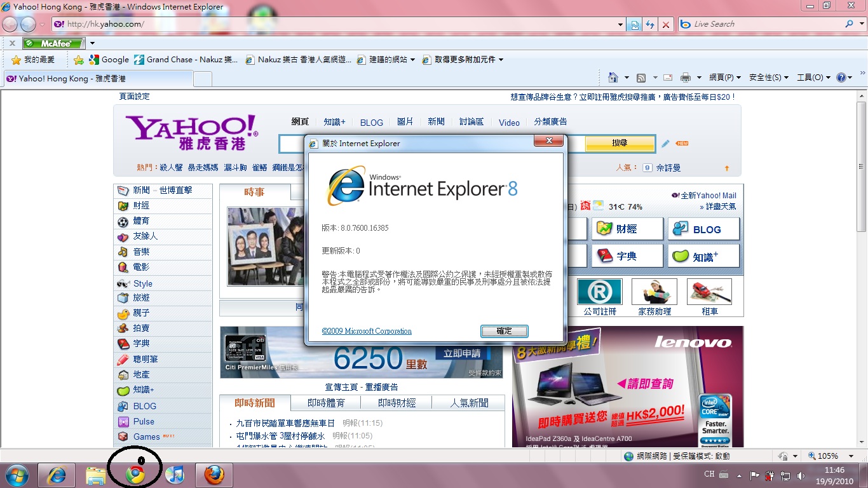Open the 工具(O) Tools menu
The image size is (868, 488).
(x=814, y=78)
